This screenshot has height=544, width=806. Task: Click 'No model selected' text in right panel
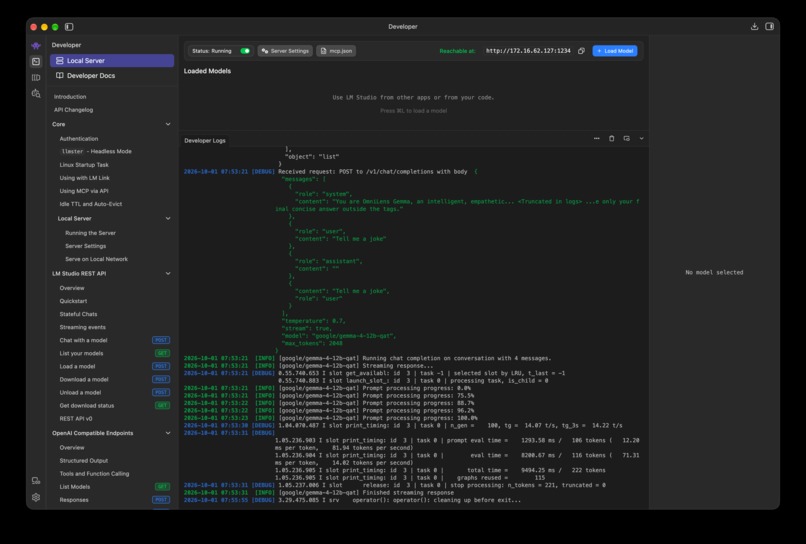click(714, 273)
